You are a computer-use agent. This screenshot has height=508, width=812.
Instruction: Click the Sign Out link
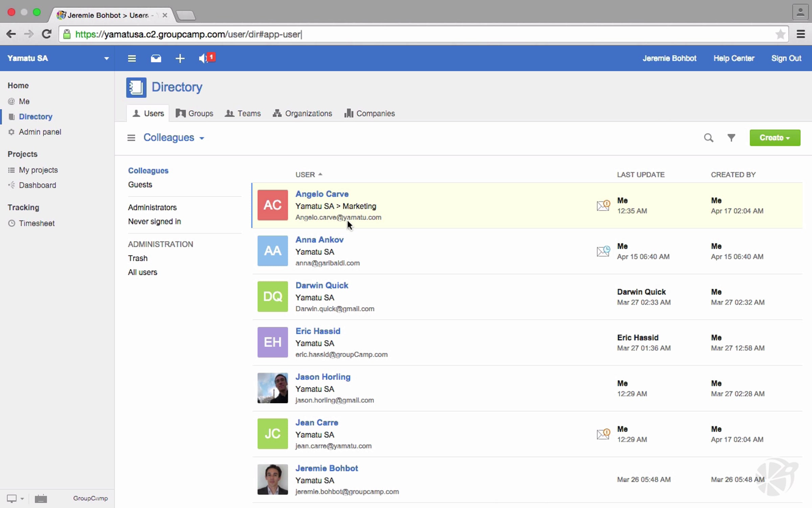(x=786, y=58)
